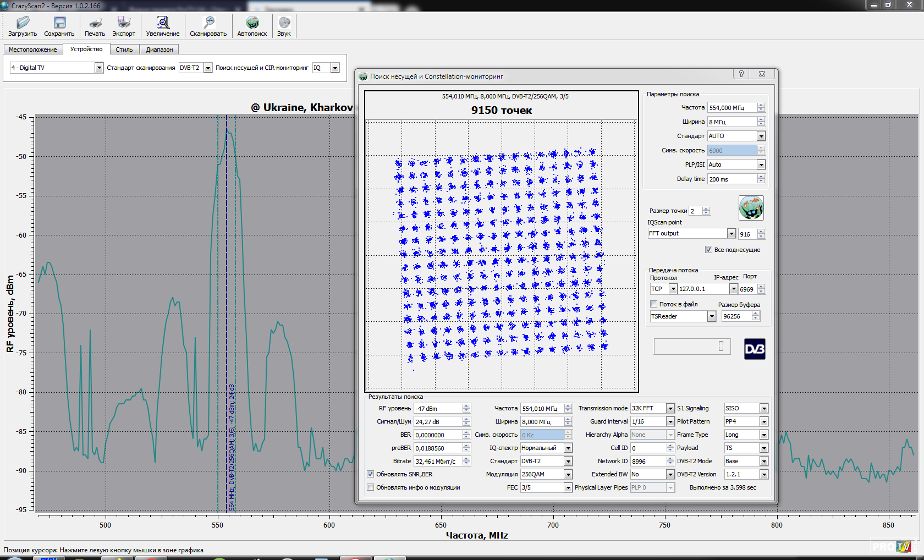The image size is (924, 560).
Task: Open the 4 - Digital TV device dropdown
Action: [99, 68]
